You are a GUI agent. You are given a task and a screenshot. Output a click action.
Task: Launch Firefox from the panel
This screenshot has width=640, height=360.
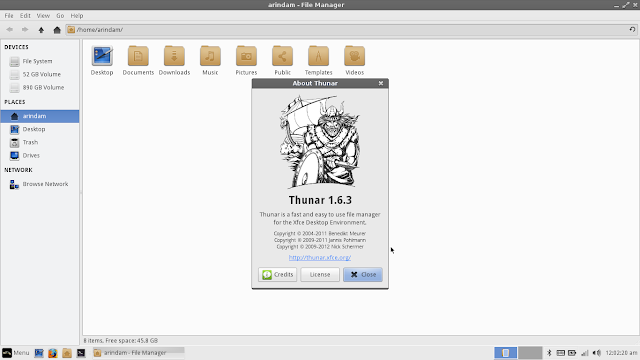[53, 353]
